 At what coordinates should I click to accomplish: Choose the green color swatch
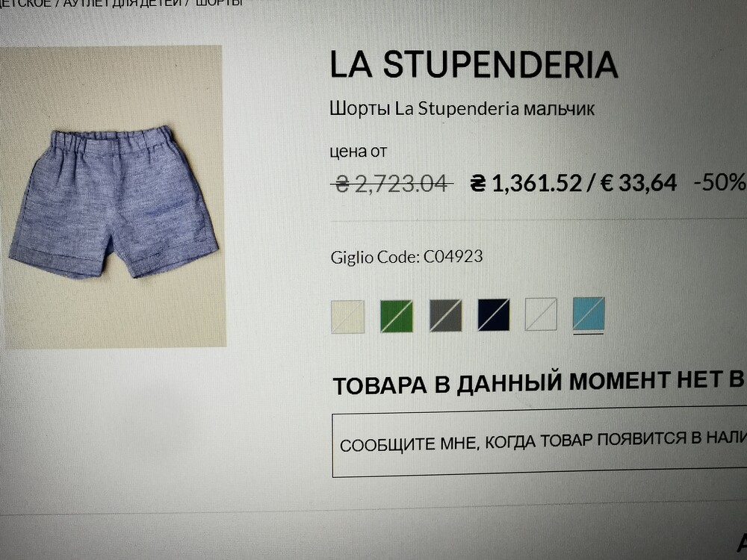(397, 316)
